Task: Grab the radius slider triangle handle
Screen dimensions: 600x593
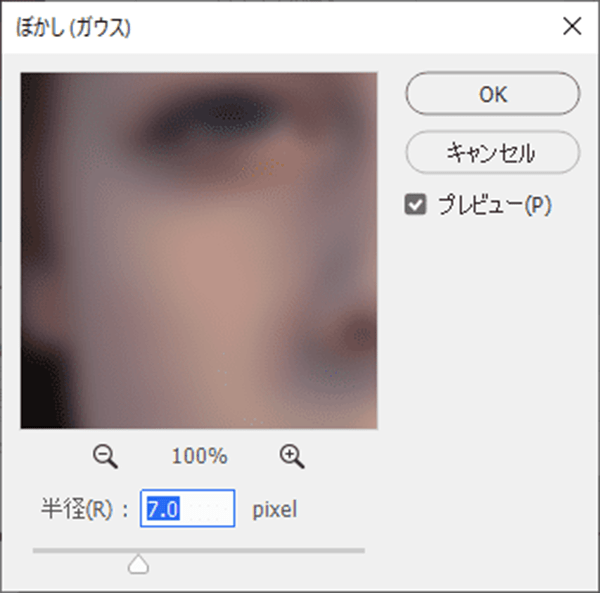Action: [138, 564]
